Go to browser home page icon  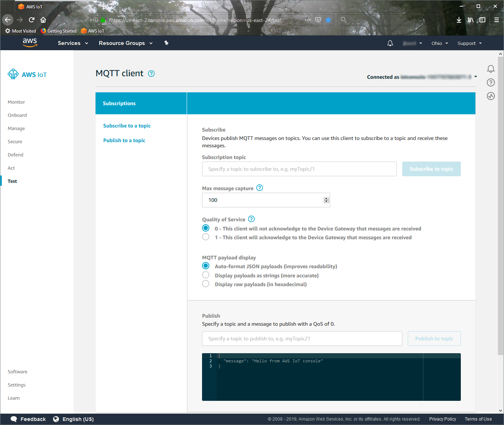tap(43, 20)
